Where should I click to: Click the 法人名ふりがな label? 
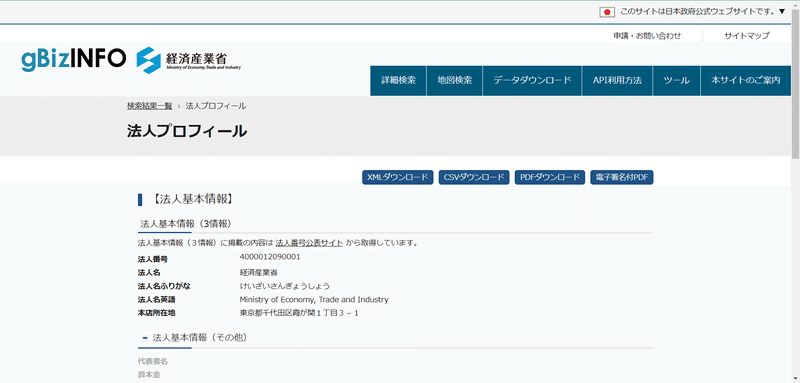pos(164,286)
